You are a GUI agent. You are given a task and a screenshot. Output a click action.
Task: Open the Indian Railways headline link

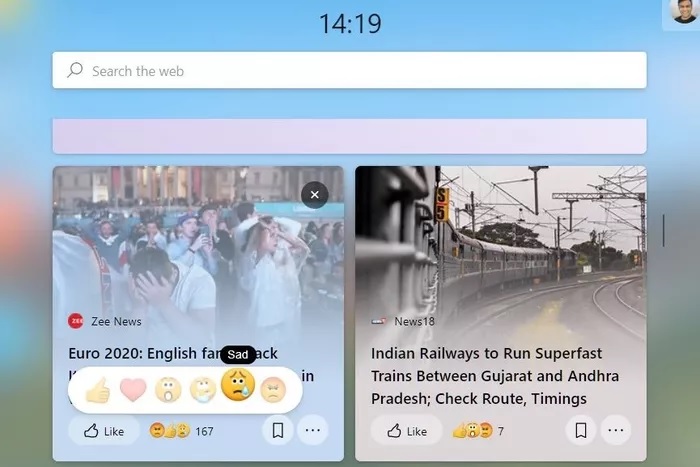point(495,376)
